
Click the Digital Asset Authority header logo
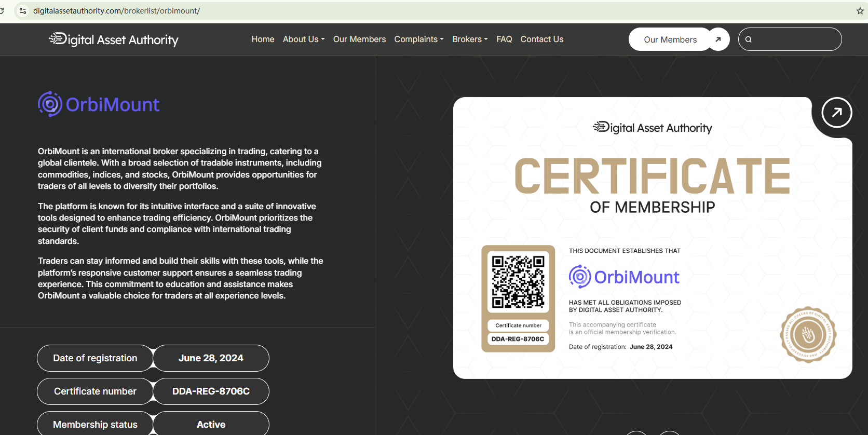point(114,39)
